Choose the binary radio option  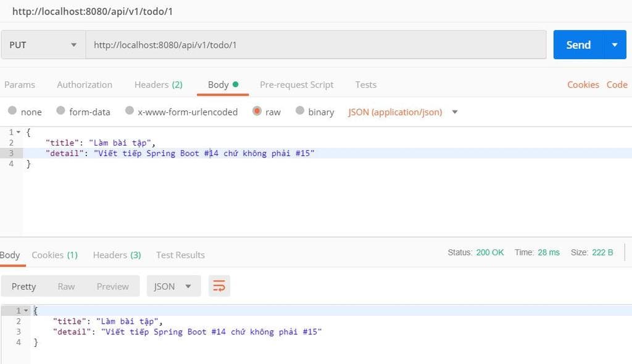(x=299, y=110)
